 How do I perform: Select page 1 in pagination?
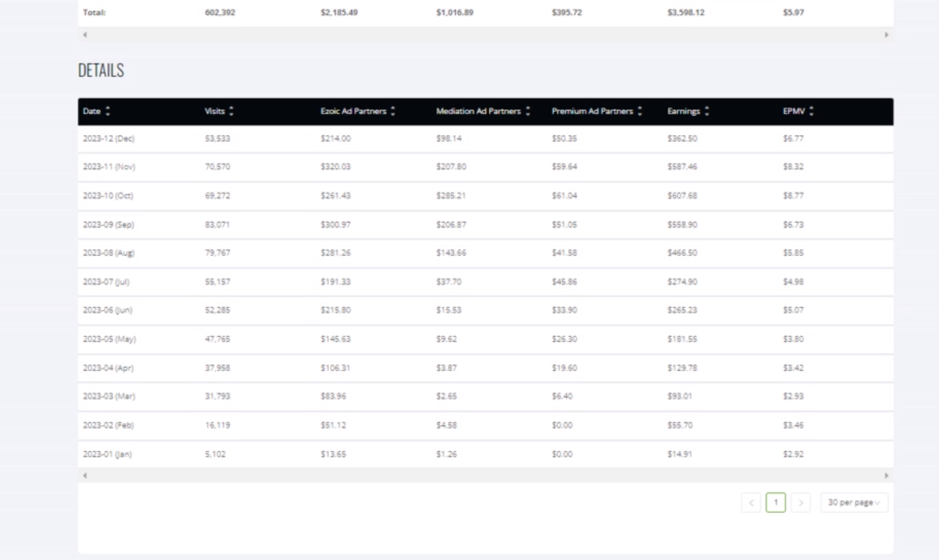coord(776,502)
